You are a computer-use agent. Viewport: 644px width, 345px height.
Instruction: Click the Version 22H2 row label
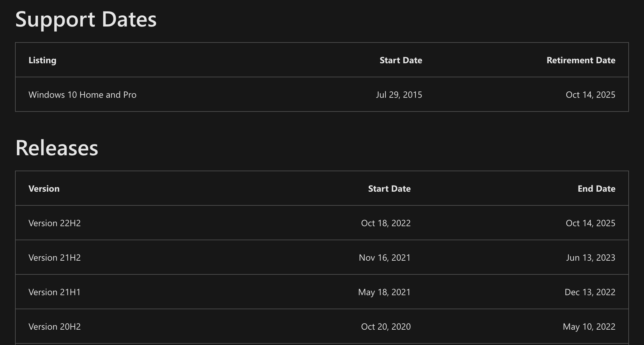[x=54, y=223]
